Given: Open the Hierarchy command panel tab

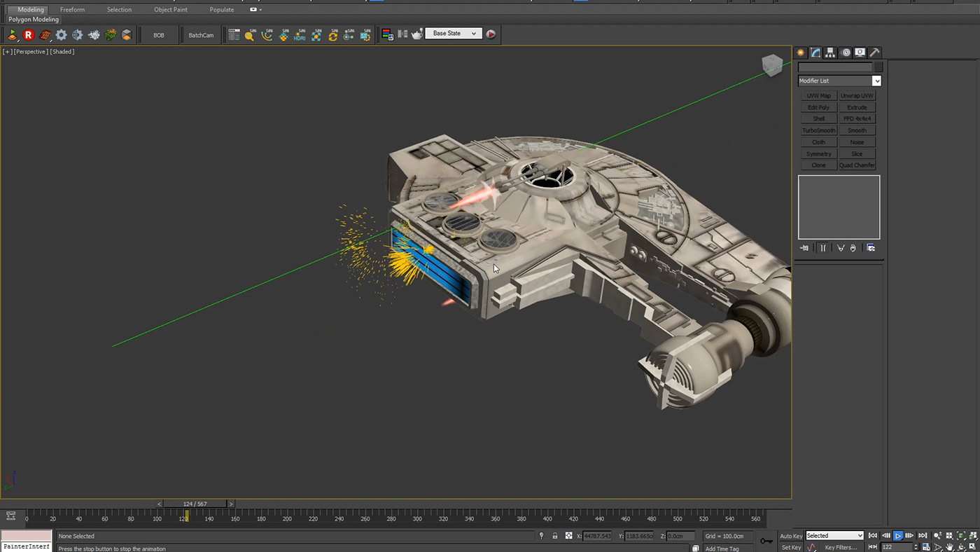Looking at the screenshot, I should pos(830,53).
